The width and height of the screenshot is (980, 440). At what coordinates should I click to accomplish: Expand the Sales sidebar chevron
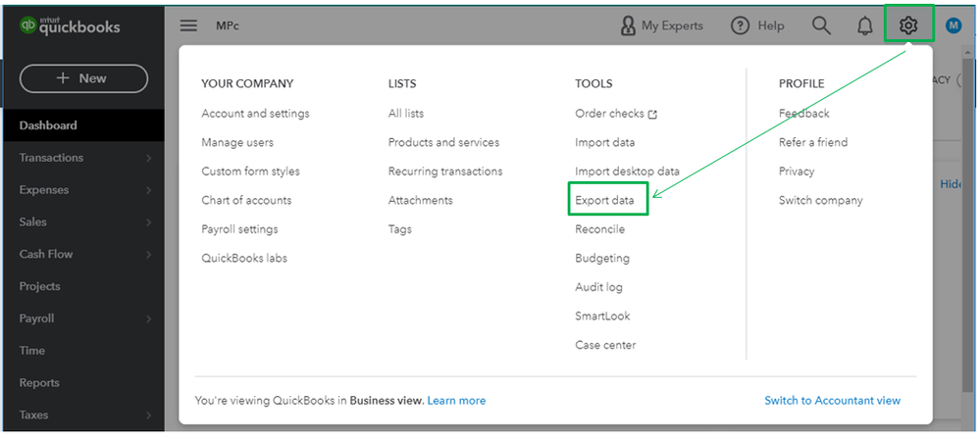click(x=149, y=222)
